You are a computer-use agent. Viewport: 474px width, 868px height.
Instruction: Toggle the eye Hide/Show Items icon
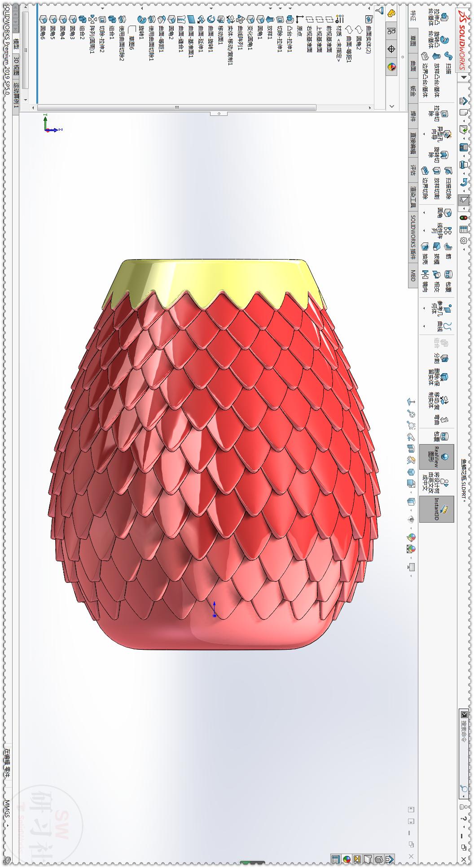(411, 520)
